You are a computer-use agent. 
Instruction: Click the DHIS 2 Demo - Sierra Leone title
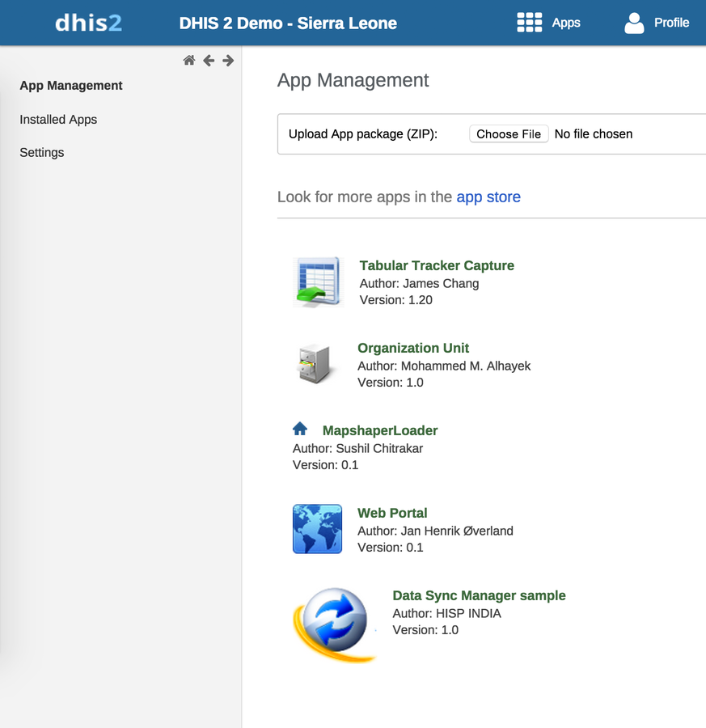[x=288, y=23]
